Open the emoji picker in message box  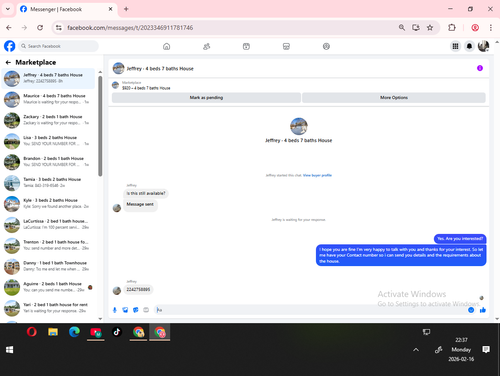tap(471, 310)
